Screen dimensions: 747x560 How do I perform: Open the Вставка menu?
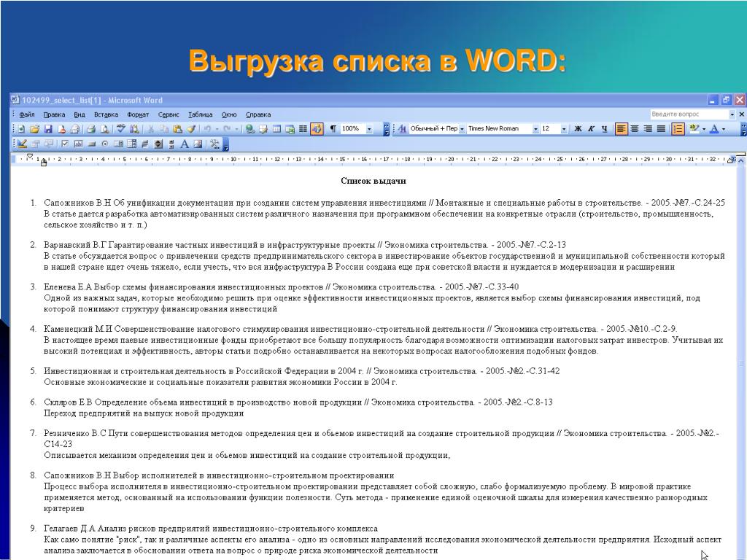click(107, 114)
